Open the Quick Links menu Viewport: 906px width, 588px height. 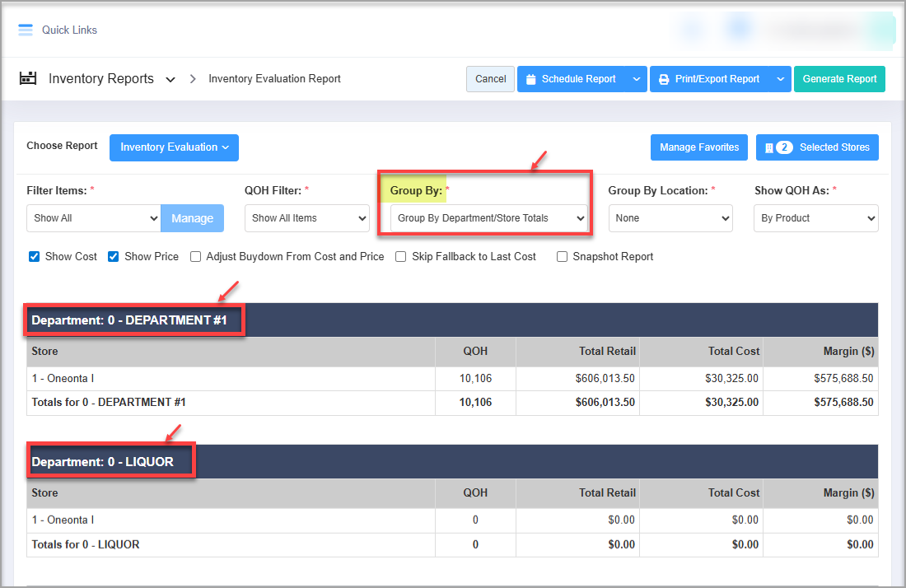pyautogui.click(x=69, y=30)
